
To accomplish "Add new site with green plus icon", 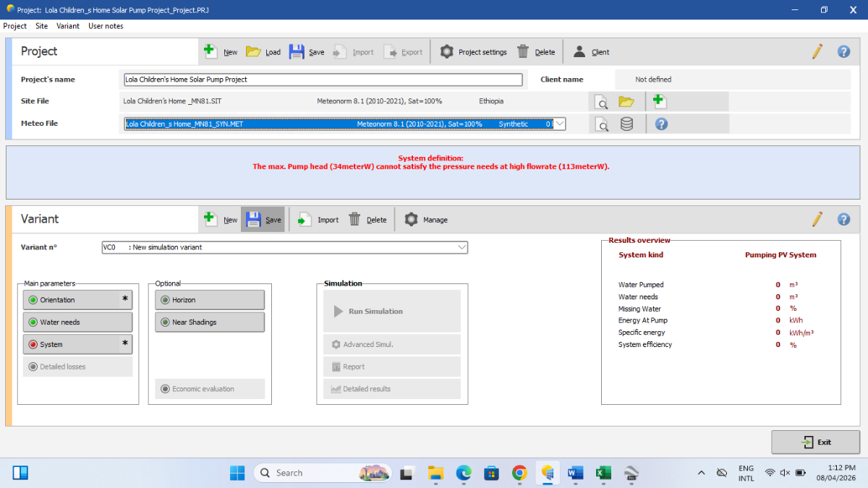I will pos(658,101).
